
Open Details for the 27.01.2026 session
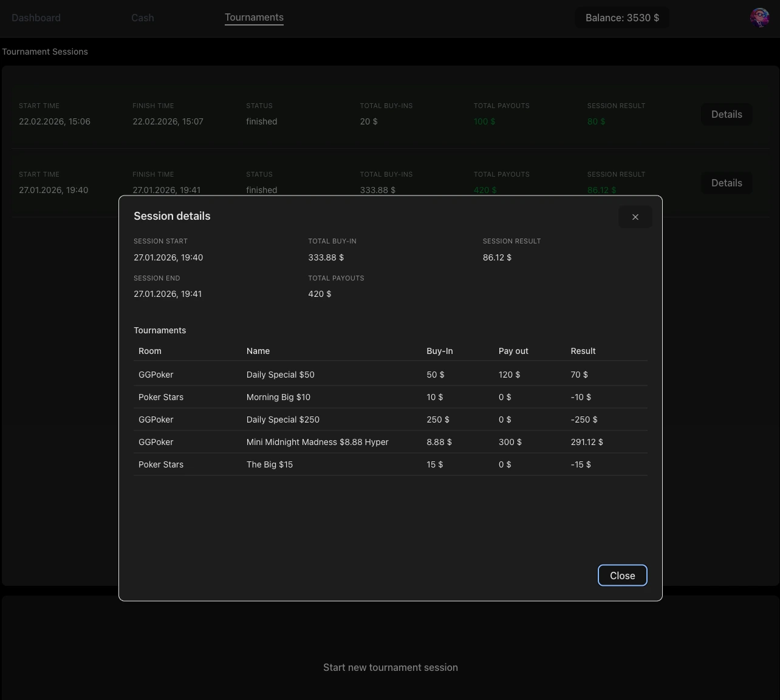[x=727, y=183]
